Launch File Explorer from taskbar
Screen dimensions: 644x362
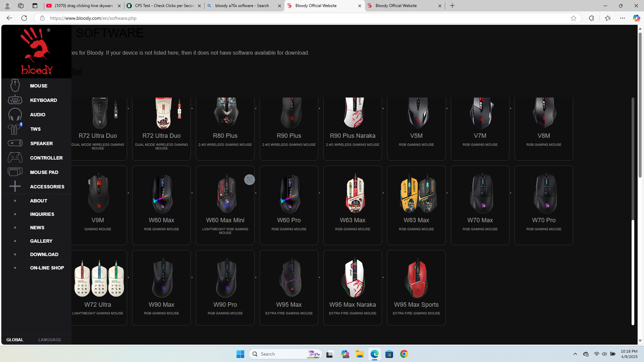360,354
